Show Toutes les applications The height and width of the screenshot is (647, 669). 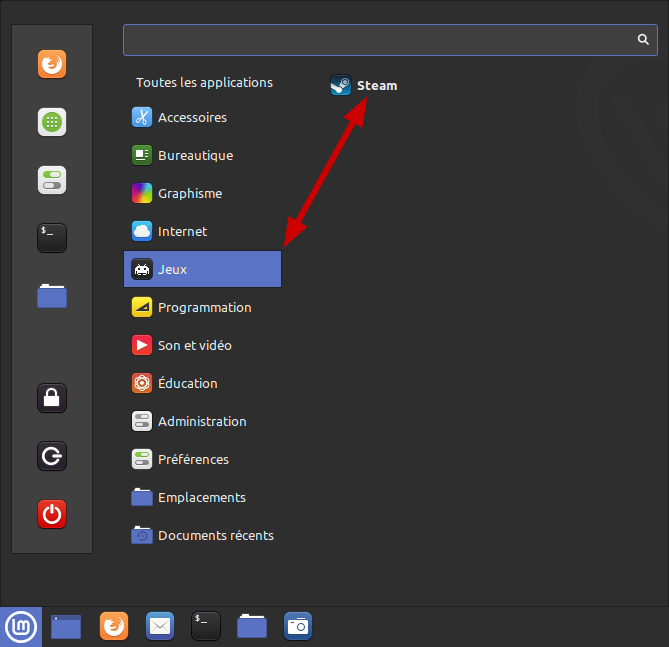point(204,82)
